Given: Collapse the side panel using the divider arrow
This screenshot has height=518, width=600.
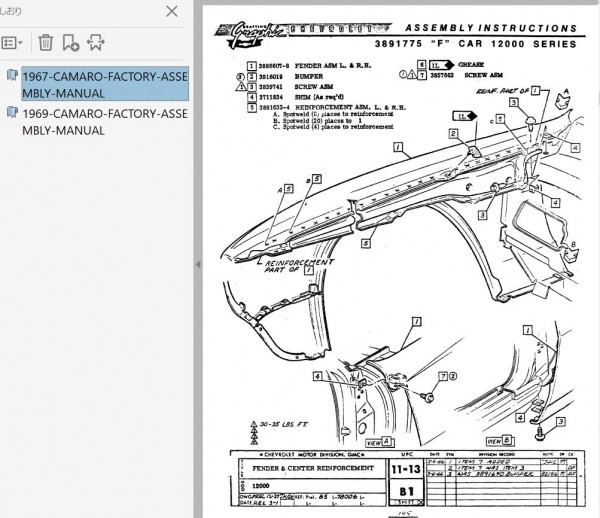Looking at the screenshot, I should tap(198, 264).
